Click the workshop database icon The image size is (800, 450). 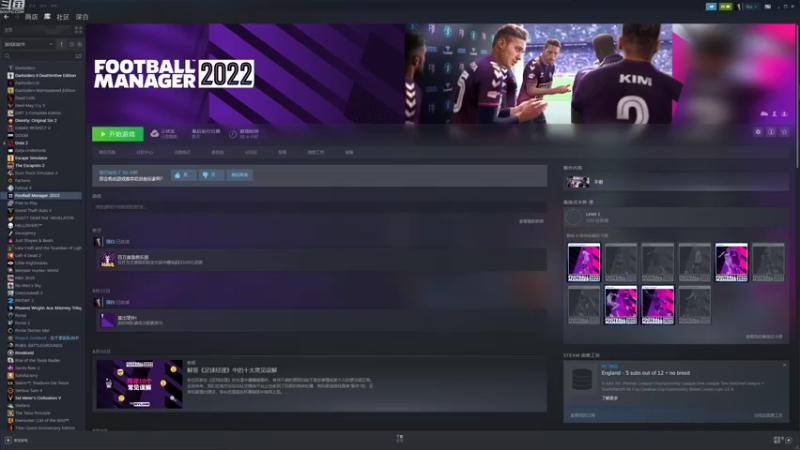tap(582, 380)
